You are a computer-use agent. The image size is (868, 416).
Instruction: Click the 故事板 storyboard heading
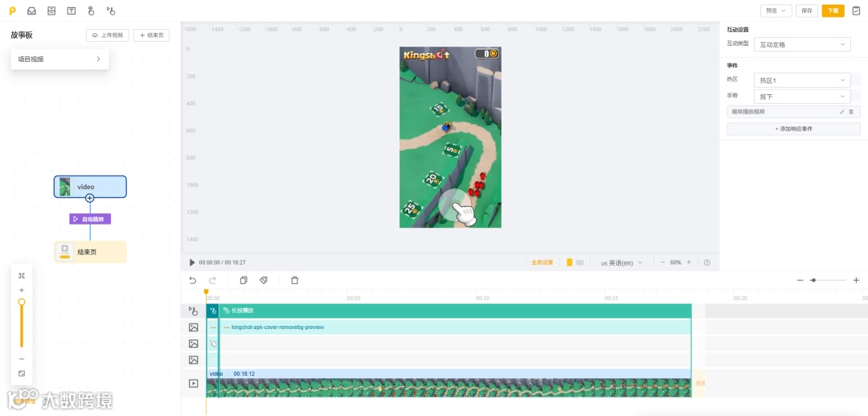pyautogui.click(x=22, y=35)
